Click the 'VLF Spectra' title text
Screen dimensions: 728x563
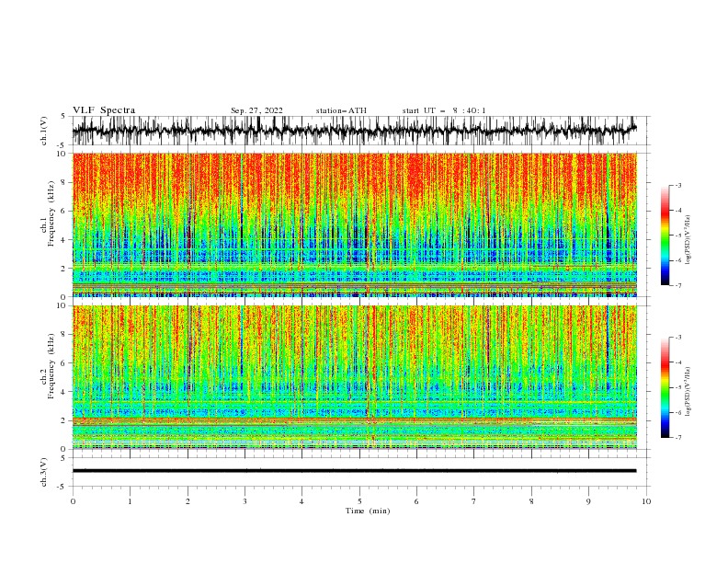(x=104, y=110)
